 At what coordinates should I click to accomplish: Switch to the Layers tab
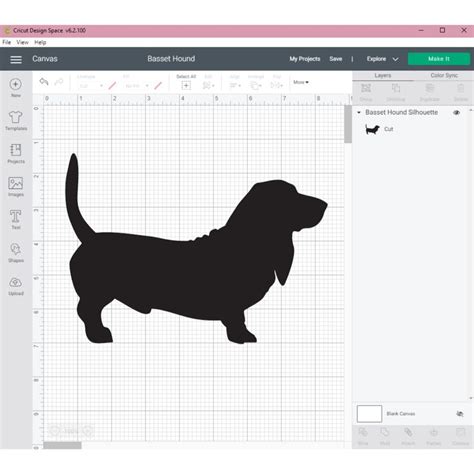[x=383, y=76]
